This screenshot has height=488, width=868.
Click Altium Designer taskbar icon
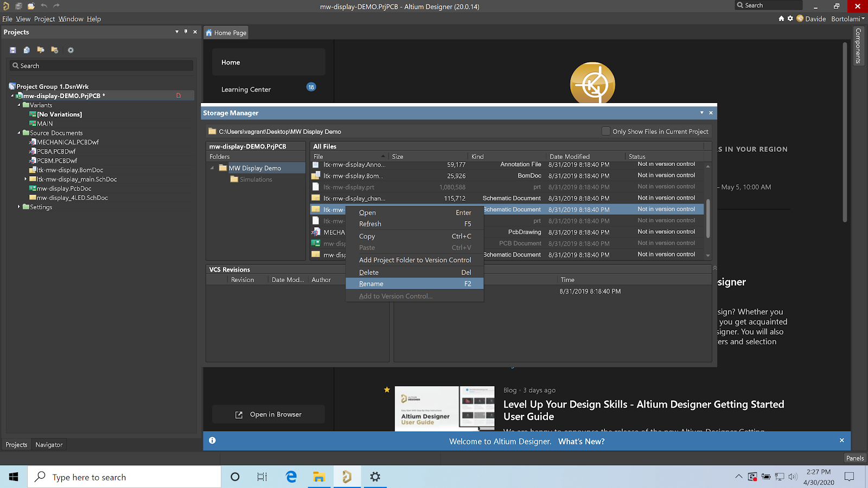tap(347, 477)
